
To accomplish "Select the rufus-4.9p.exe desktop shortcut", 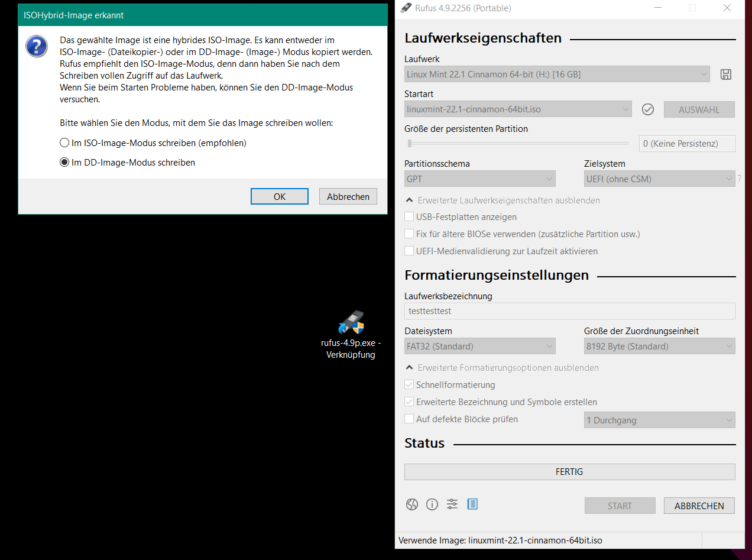I will pyautogui.click(x=351, y=335).
